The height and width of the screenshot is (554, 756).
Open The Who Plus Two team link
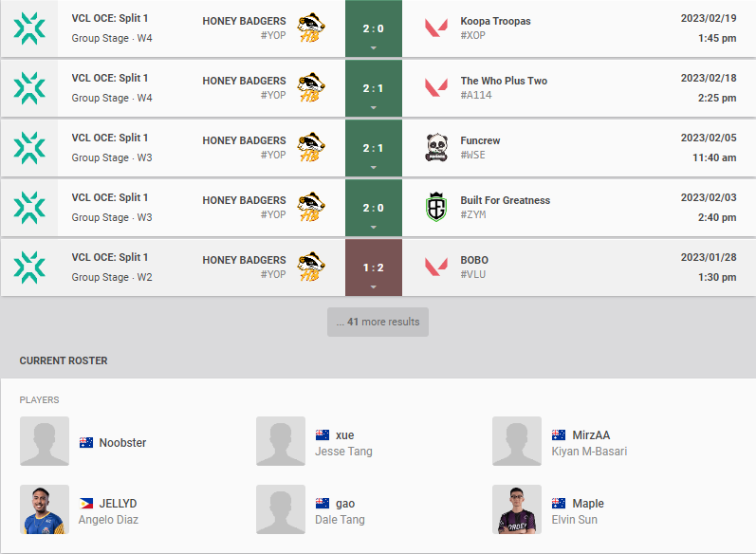tap(504, 81)
